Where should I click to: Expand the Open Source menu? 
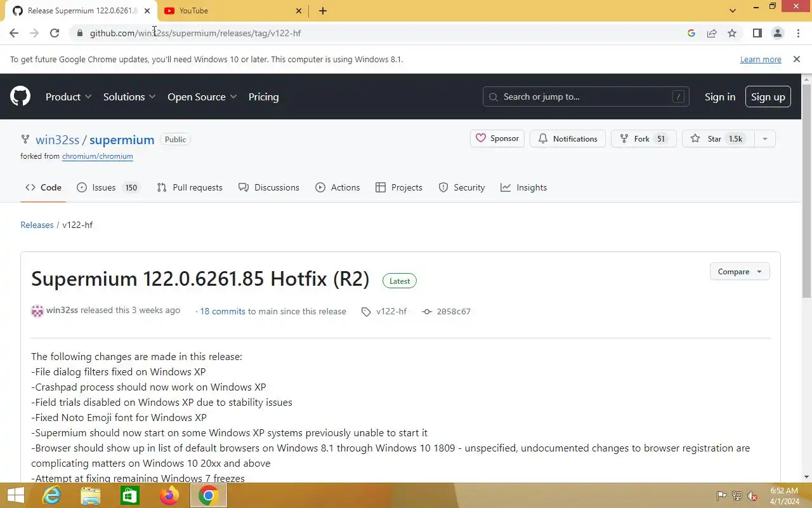tap(202, 97)
